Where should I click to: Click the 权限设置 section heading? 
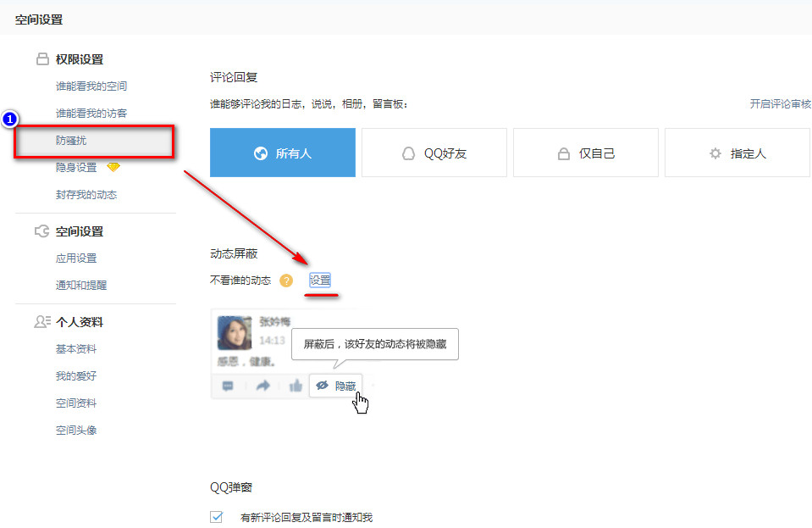click(x=80, y=59)
